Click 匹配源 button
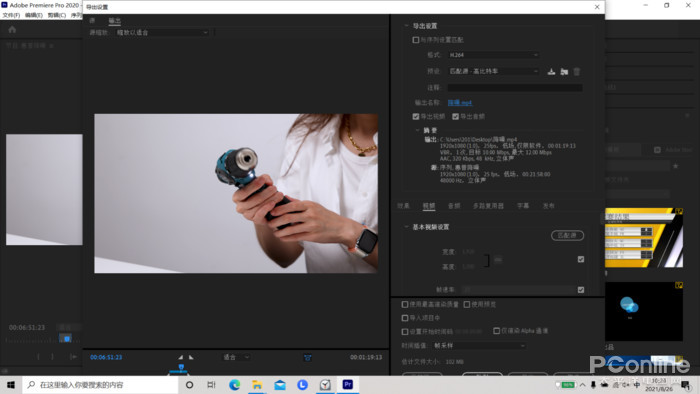 (567, 235)
